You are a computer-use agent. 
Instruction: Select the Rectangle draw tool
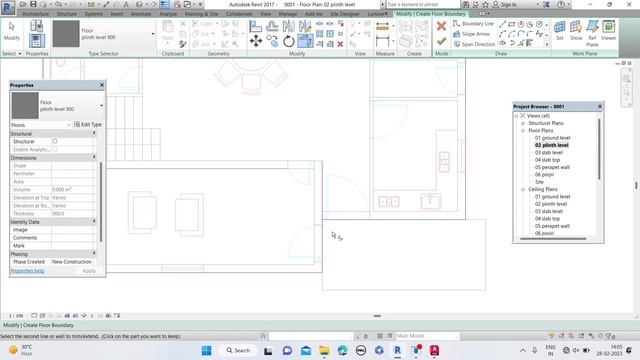[512, 24]
